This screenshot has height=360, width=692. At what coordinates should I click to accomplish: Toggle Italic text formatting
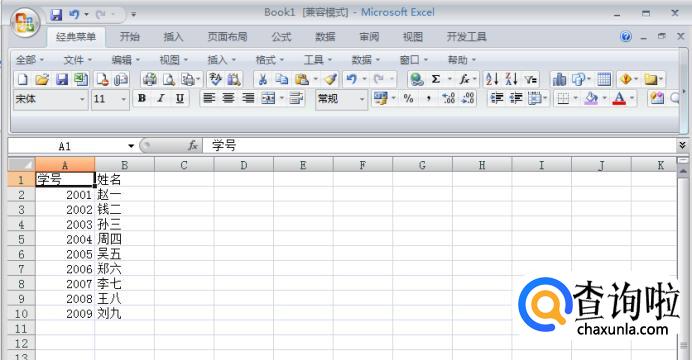click(161, 98)
